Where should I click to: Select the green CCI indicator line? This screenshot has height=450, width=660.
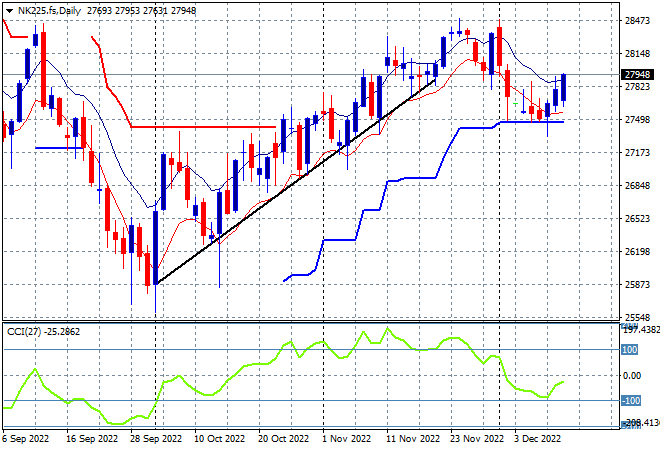pyautogui.click(x=283, y=375)
